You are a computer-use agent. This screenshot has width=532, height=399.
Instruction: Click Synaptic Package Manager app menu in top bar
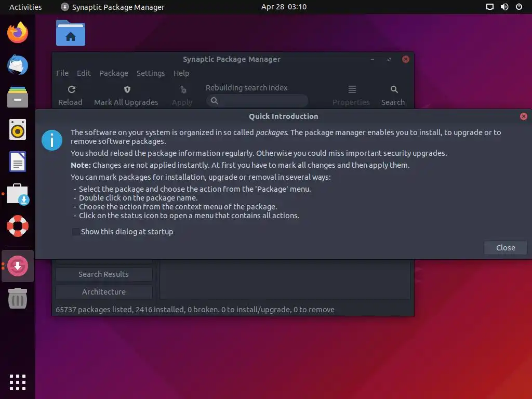point(113,7)
